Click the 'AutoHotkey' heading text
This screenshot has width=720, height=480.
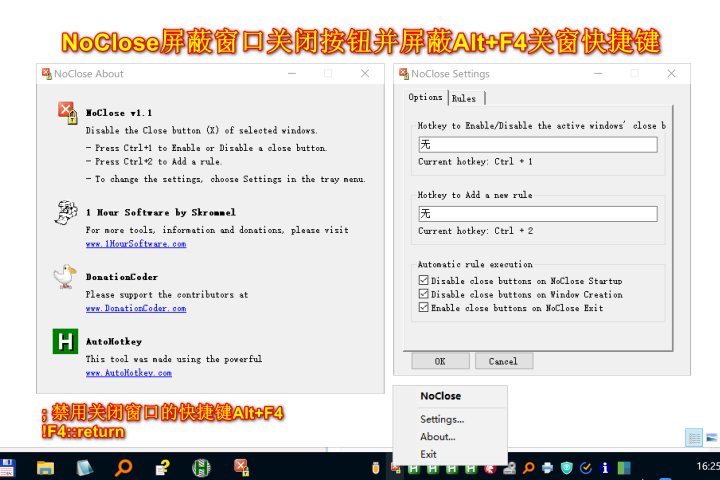pos(114,342)
